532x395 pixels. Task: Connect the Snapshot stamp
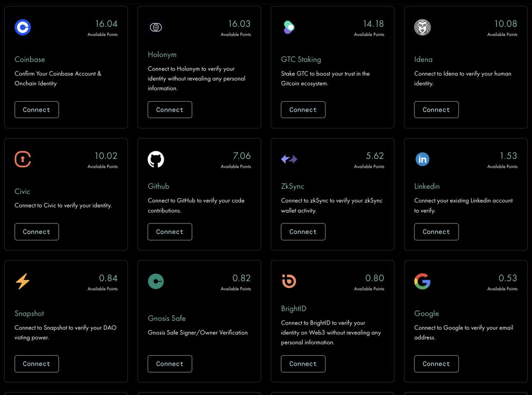37,364
